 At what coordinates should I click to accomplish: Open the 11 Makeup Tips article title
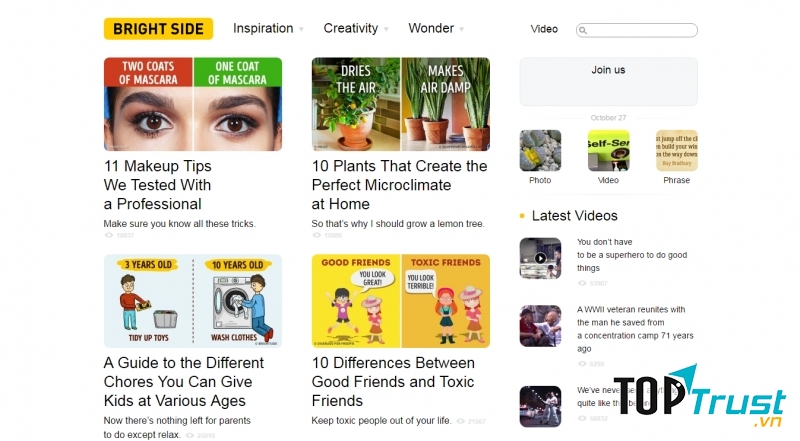[158, 185]
